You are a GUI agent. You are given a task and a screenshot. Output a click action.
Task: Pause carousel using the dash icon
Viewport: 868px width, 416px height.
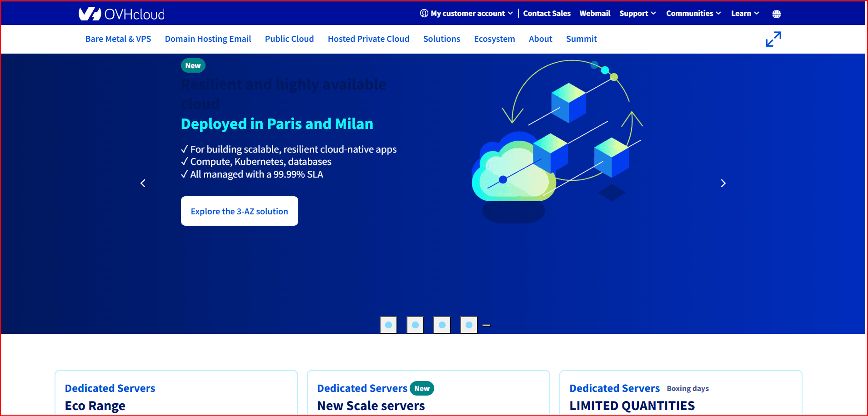click(x=487, y=325)
